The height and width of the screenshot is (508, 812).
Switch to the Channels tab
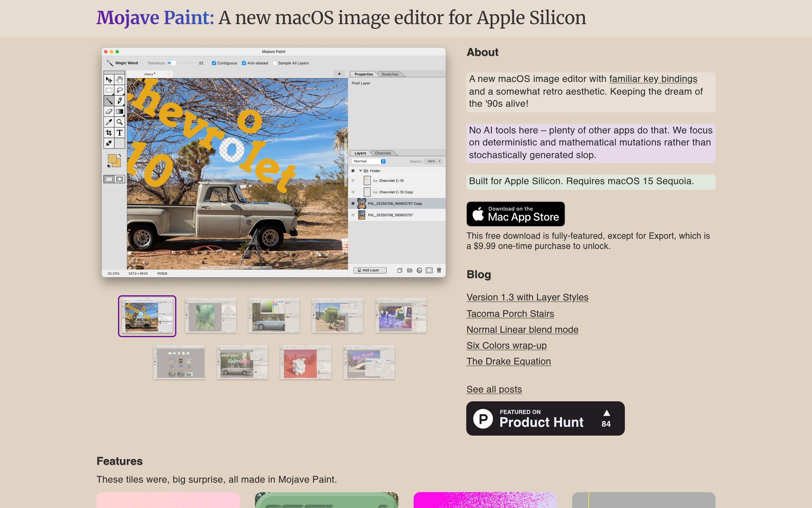(x=383, y=153)
